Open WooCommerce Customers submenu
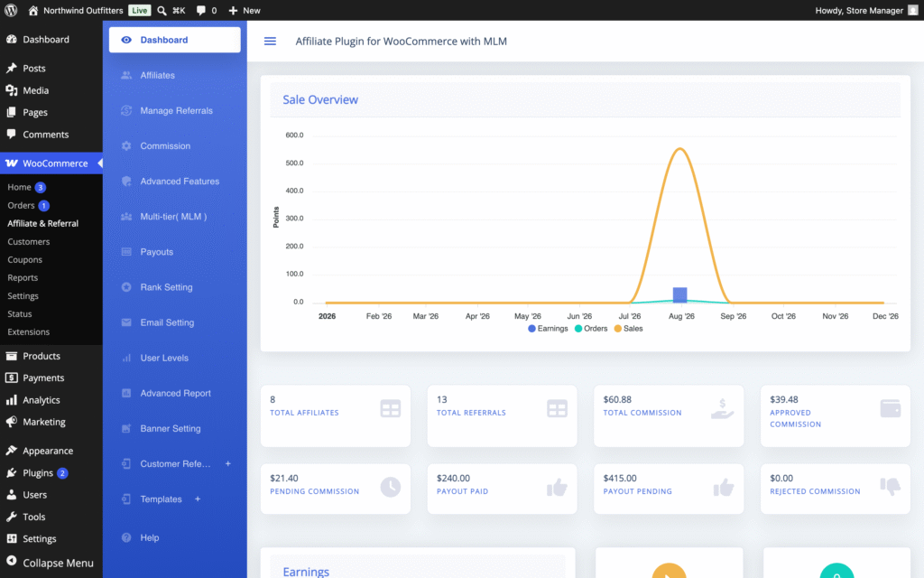This screenshot has height=578, width=924. coord(28,242)
